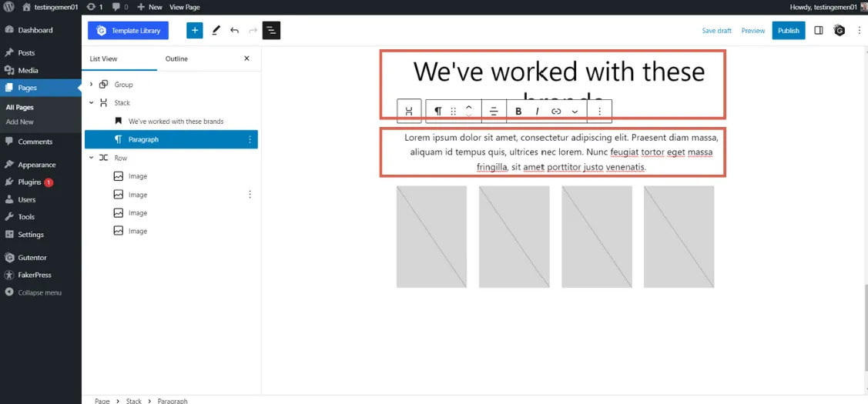Toggle the block inserter plus button
The width and height of the screenshot is (868, 404).
195,31
